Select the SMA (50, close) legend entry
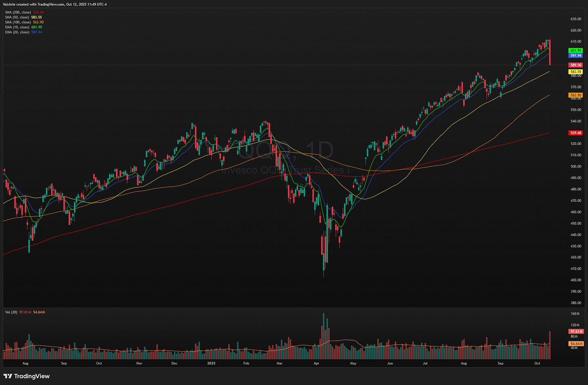 (23, 17)
